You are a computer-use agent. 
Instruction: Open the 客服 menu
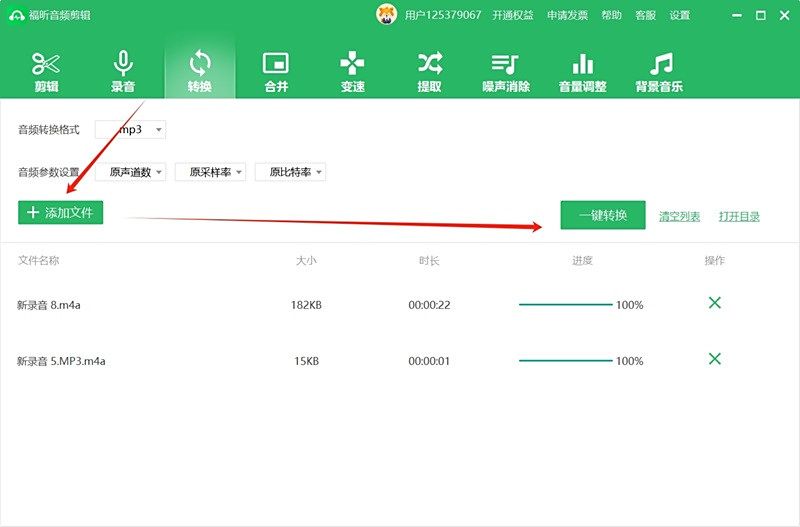645,15
